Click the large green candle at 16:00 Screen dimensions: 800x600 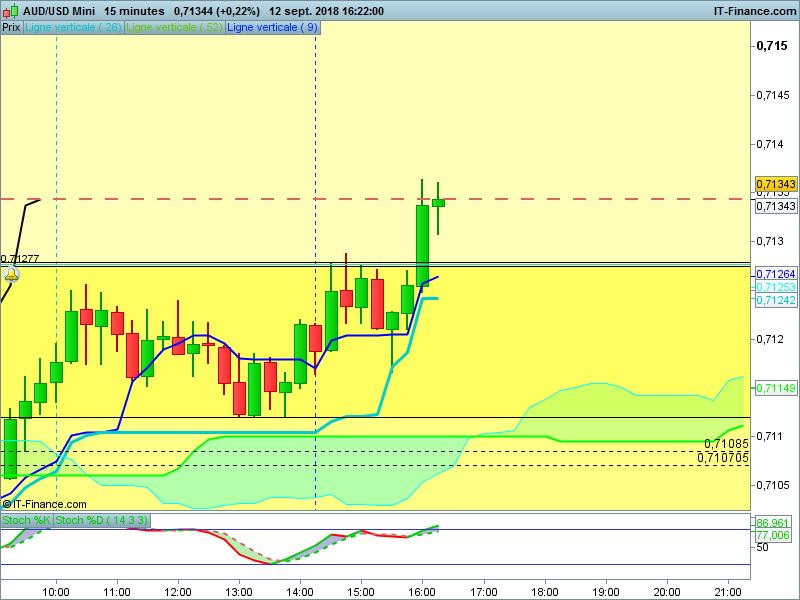(422, 245)
